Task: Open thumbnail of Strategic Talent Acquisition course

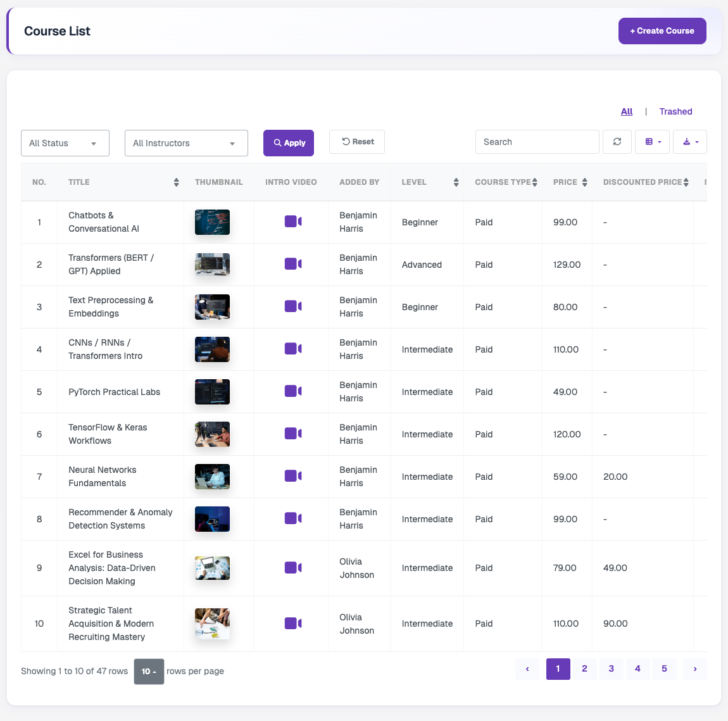Action: click(212, 624)
